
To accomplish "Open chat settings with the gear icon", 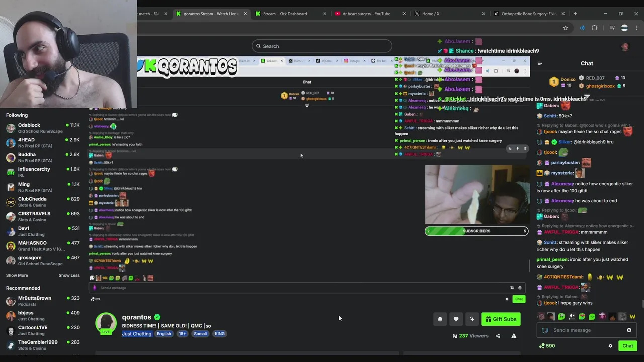I will point(610,346).
